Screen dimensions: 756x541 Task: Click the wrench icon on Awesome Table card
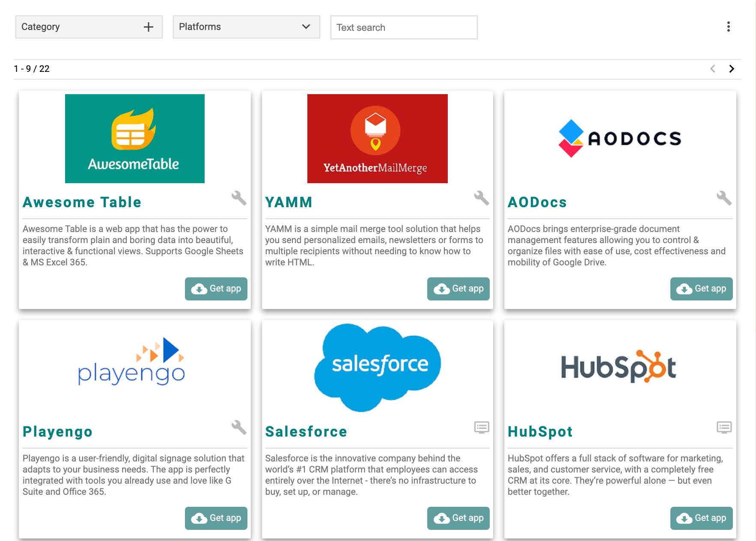pos(239,198)
